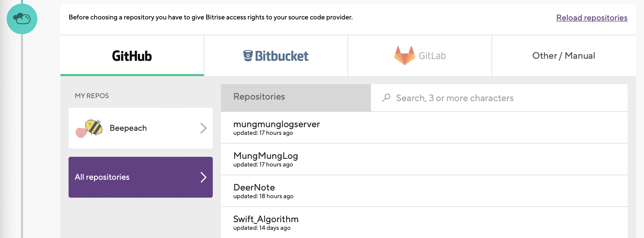Click the cloud step icon in the timeline
Viewport: 644px width, 238px height.
pos(22,19)
